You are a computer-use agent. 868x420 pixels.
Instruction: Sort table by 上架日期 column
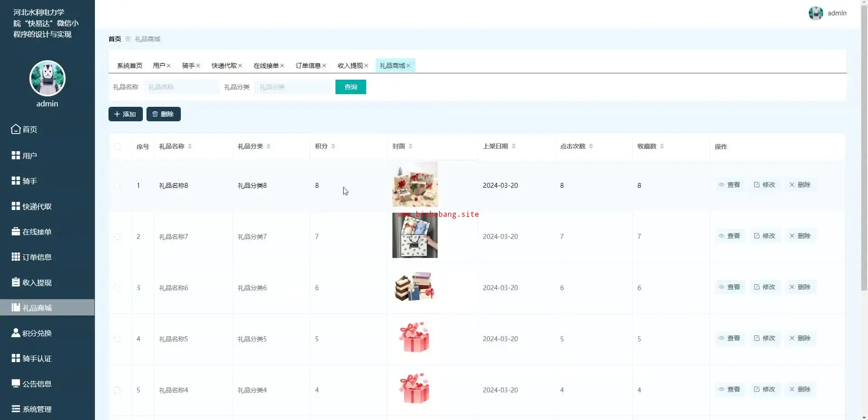pos(514,146)
